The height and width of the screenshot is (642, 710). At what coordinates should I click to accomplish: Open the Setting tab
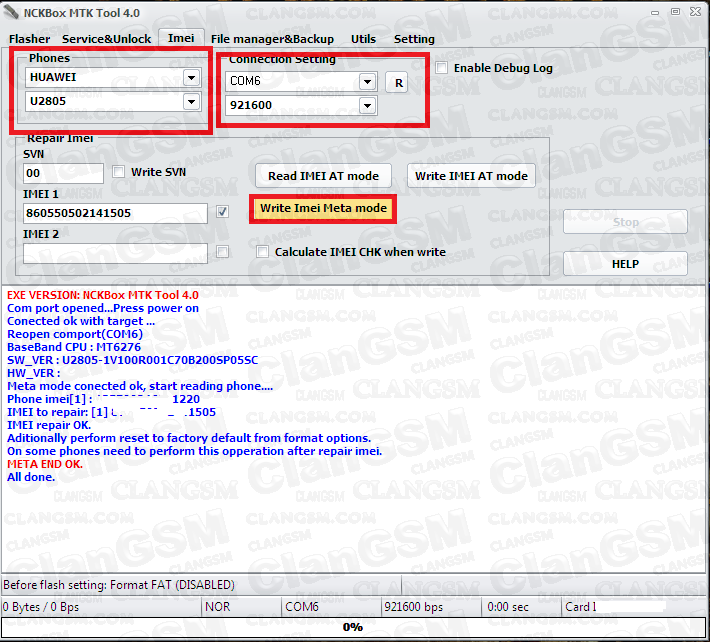pos(414,39)
